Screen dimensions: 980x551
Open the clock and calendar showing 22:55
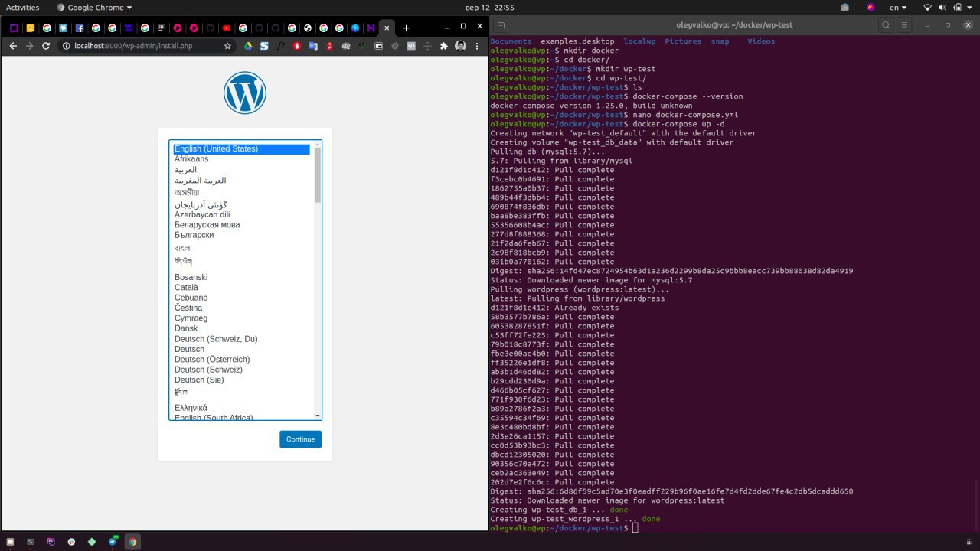pyautogui.click(x=489, y=7)
